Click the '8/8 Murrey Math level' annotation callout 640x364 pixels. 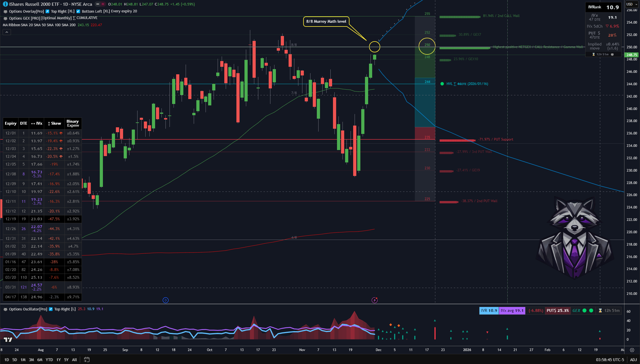tap(326, 21)
